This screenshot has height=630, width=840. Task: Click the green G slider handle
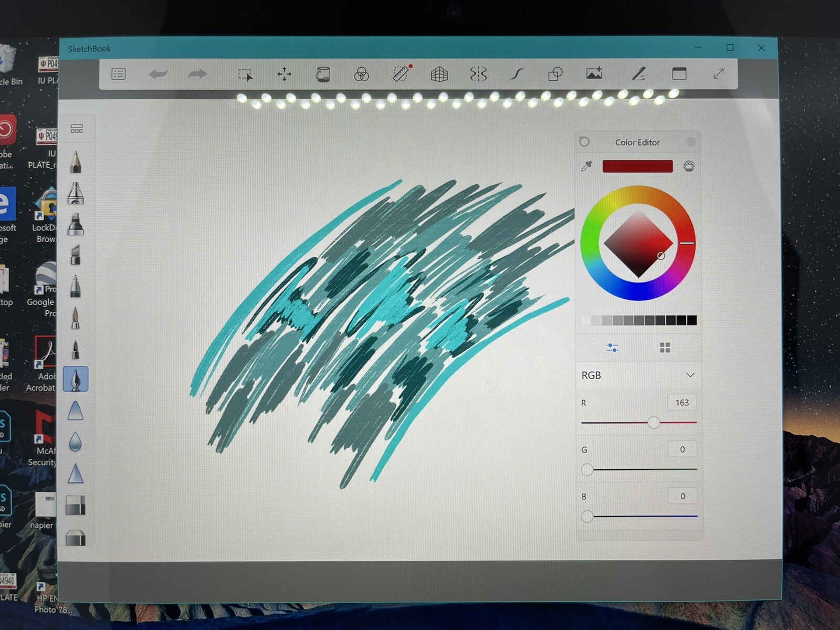pyautogui.click(x=587, y=469)
